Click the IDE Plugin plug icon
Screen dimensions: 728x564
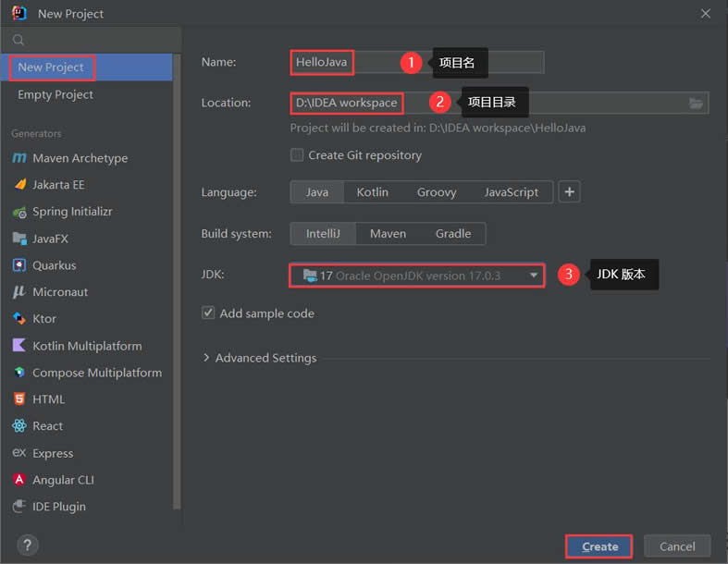click(19, 506)
